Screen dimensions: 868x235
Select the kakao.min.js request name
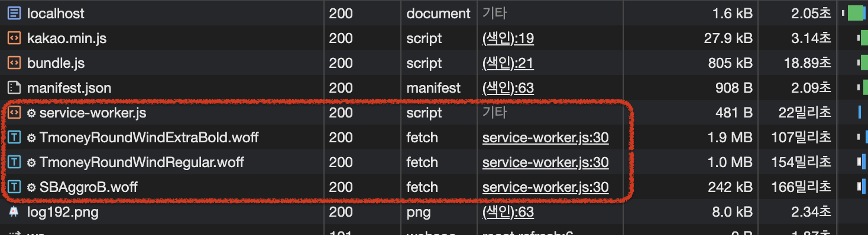pos(67,38)
